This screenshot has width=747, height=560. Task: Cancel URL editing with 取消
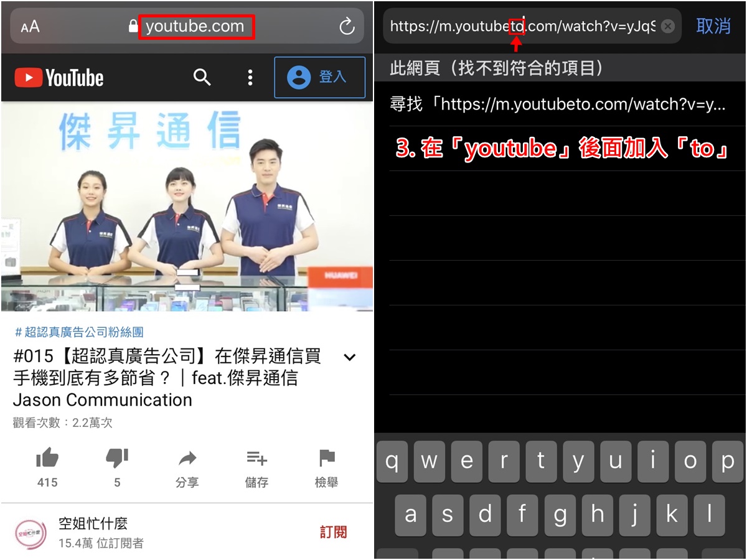(x=713, y=26)
